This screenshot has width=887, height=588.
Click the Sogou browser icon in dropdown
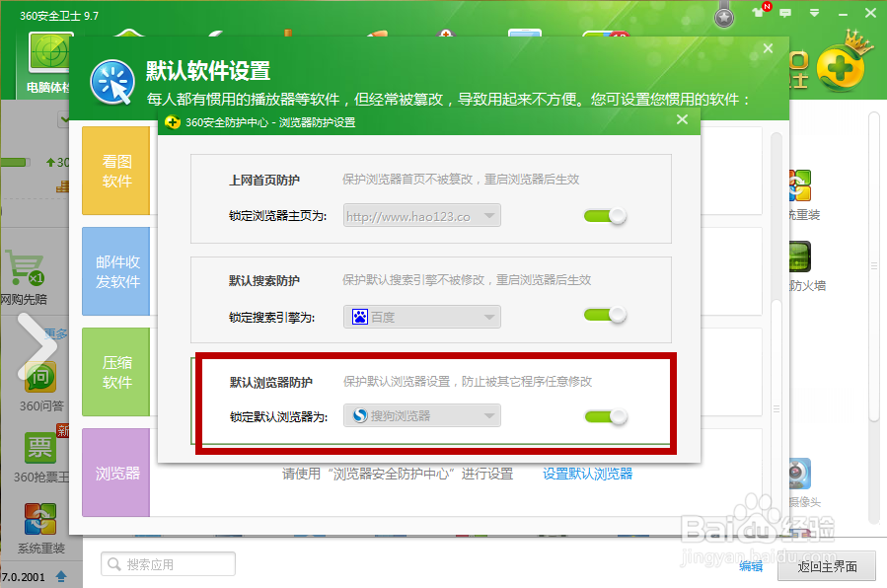tap(360, 415)
